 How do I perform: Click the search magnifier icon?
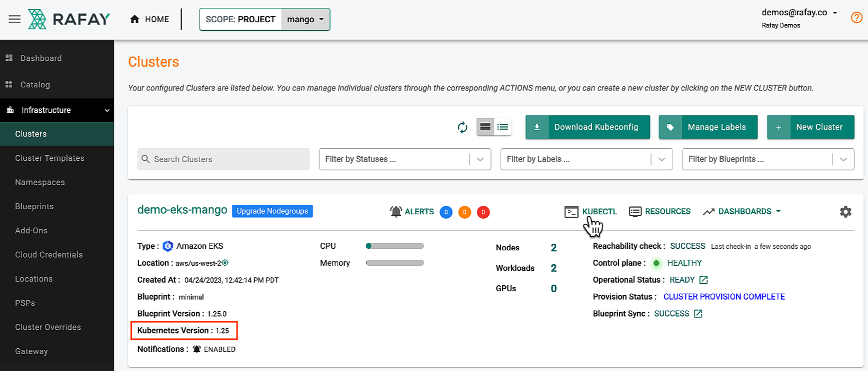pos(146,159)
